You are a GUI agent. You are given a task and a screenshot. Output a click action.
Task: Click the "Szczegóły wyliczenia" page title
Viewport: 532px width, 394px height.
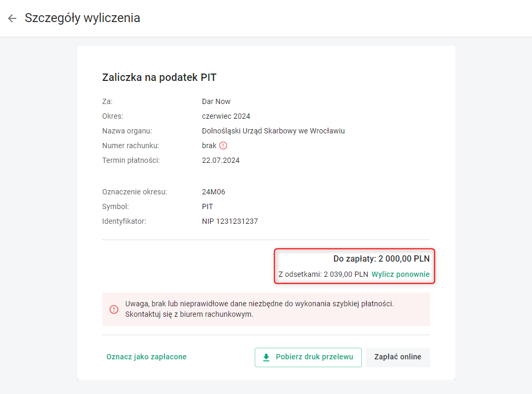click(82, 18)
